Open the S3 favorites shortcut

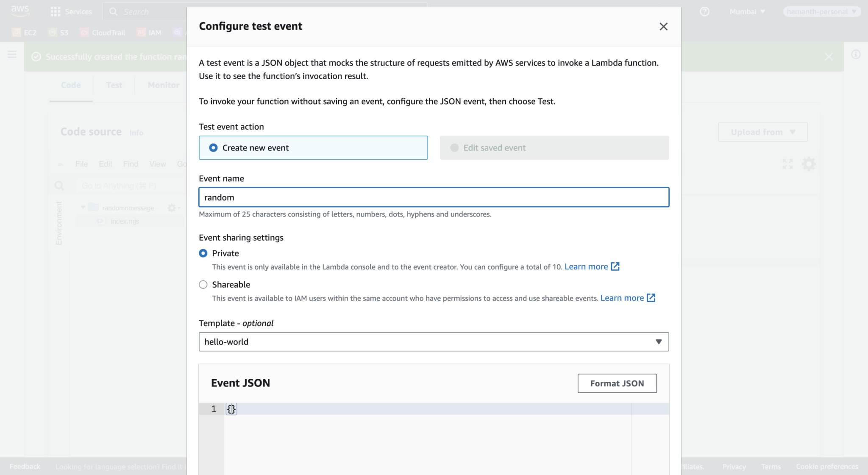click(58, 32)
